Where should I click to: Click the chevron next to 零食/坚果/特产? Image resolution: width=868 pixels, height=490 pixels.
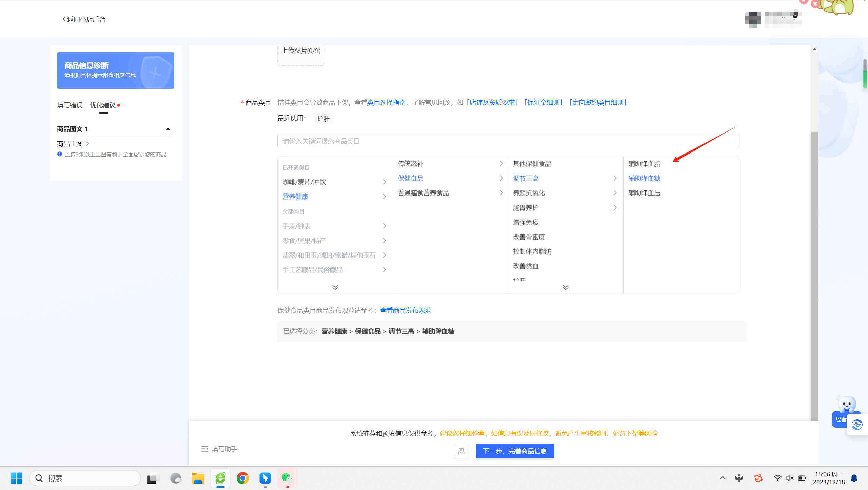(x=384, y=241)
